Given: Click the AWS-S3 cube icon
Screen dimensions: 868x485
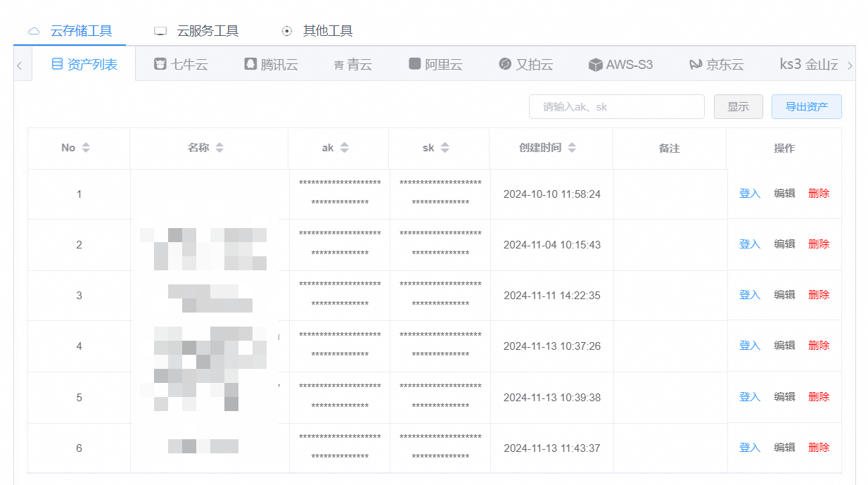Looking at the screenshot, I should click(x=596, y=65).
